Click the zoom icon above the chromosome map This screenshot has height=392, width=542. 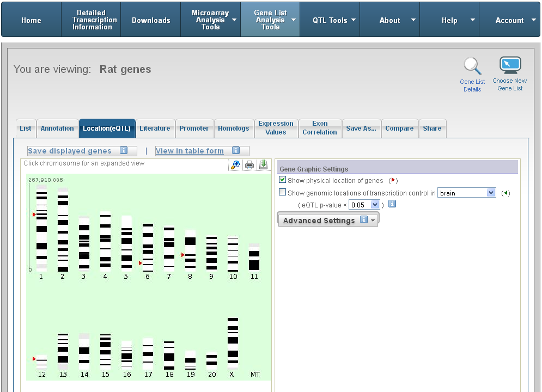coord(235,165)
